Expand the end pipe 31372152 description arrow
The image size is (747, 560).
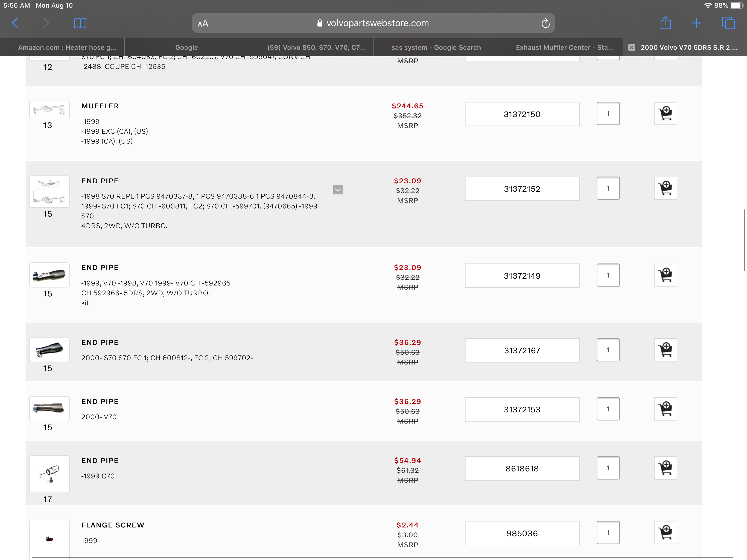tap(338, 190)
